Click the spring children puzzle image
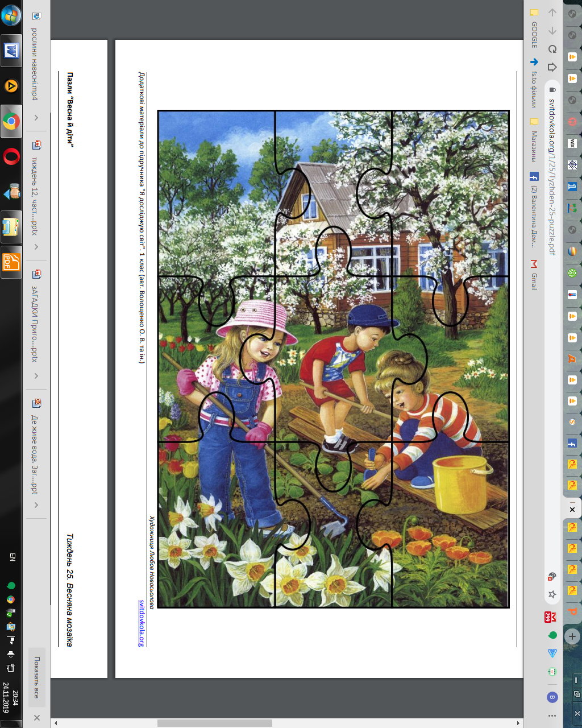This screenshot has height=728, width=582. (x=333, y=359)
